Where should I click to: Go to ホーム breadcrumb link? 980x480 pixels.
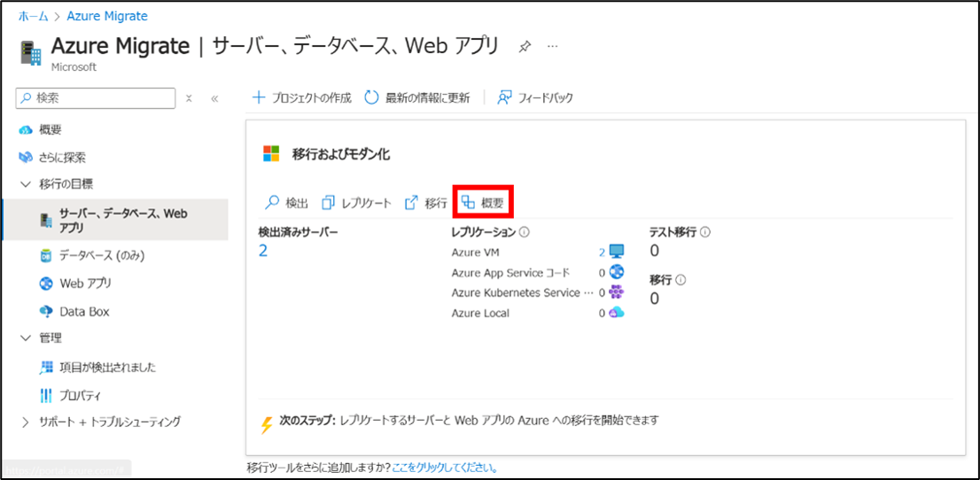pos(32,16)
